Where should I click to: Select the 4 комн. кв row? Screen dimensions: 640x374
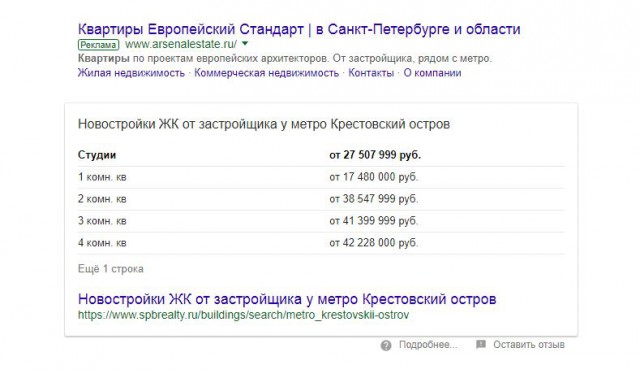(321, 243)
